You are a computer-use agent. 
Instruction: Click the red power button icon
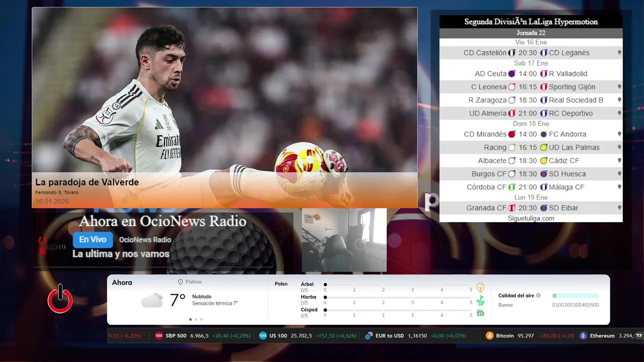pyautogui.click(x=60, y=299)
